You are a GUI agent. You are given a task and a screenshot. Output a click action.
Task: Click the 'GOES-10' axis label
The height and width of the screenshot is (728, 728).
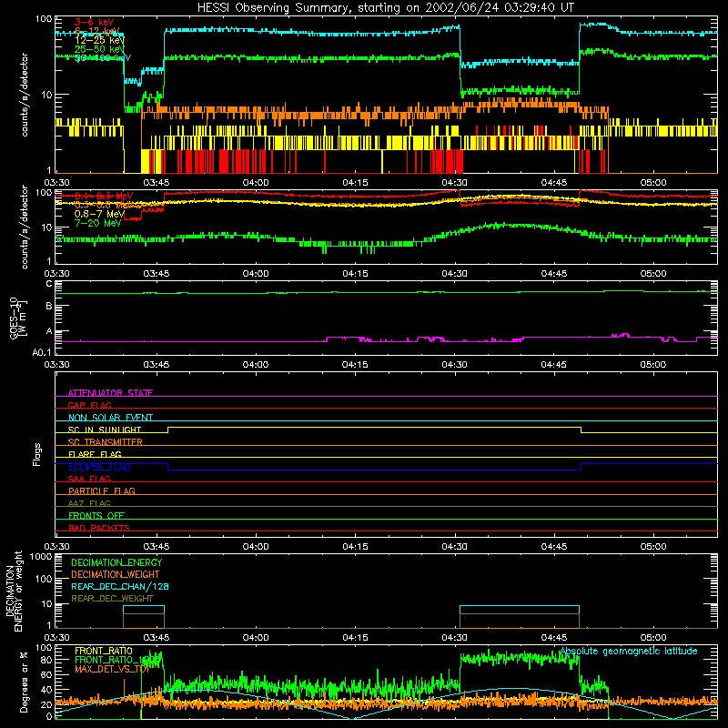coord(14,318)
